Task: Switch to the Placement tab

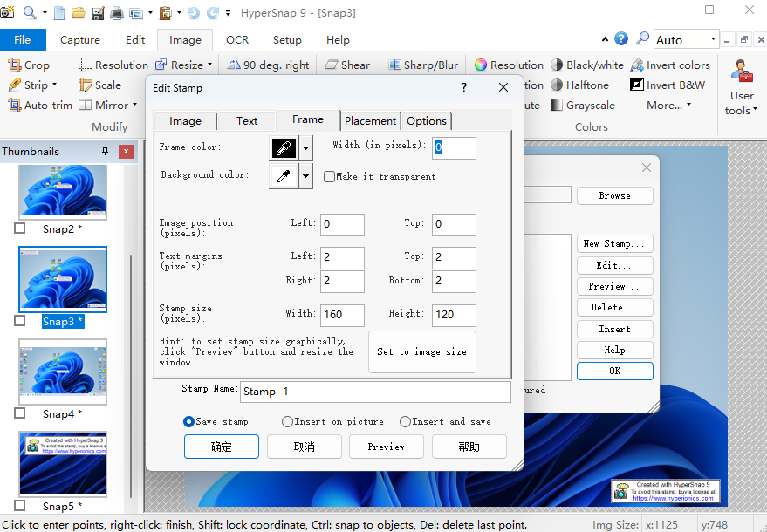Action: pyautogui.click(x=370, y=121)
